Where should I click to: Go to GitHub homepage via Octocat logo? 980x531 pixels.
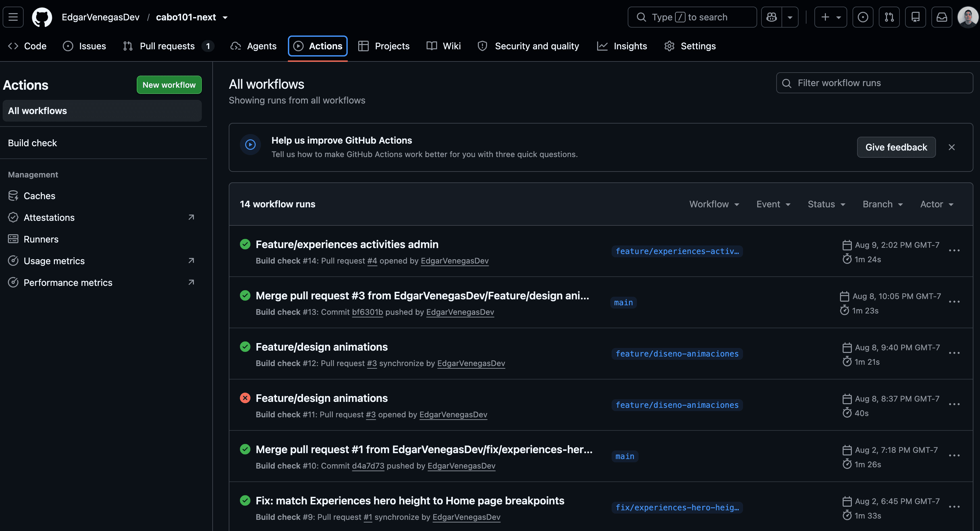click(42, 17)
